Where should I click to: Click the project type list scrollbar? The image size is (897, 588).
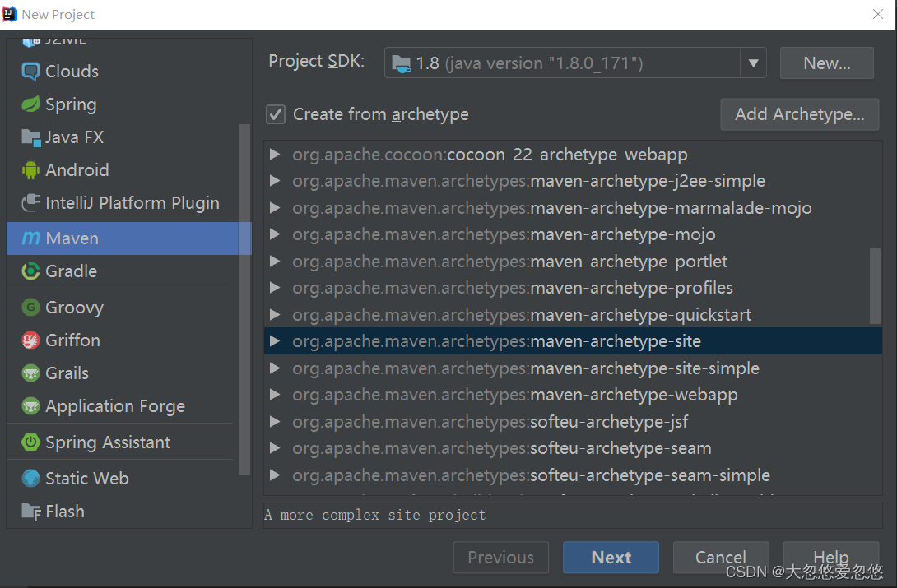click(x=244, y=299)
